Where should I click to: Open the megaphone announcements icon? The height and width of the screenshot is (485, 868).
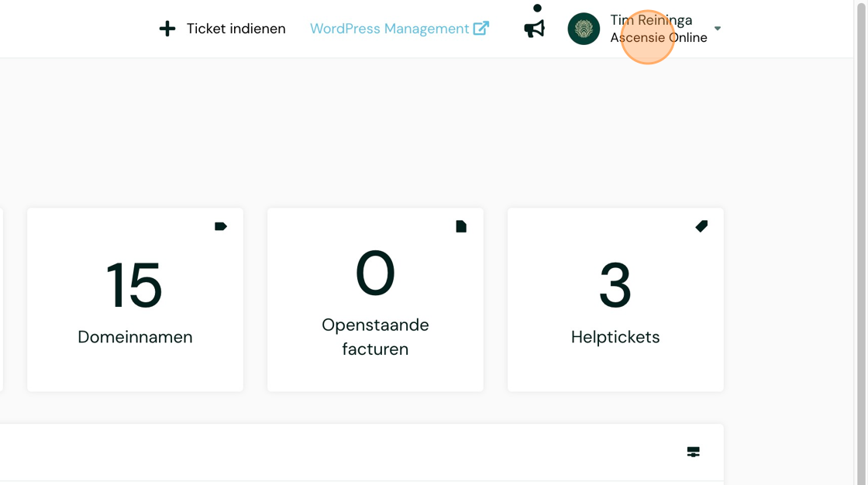[x=535, y=29]
